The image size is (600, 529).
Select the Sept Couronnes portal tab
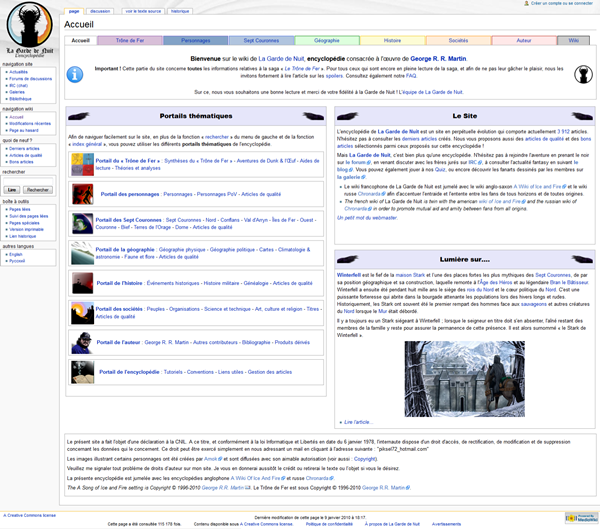coord(261,40)
